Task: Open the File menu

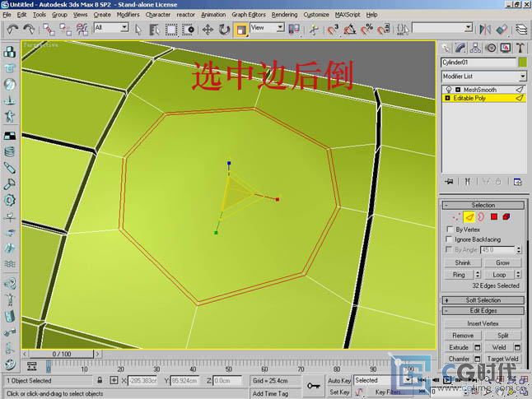Action: (7, 15)
